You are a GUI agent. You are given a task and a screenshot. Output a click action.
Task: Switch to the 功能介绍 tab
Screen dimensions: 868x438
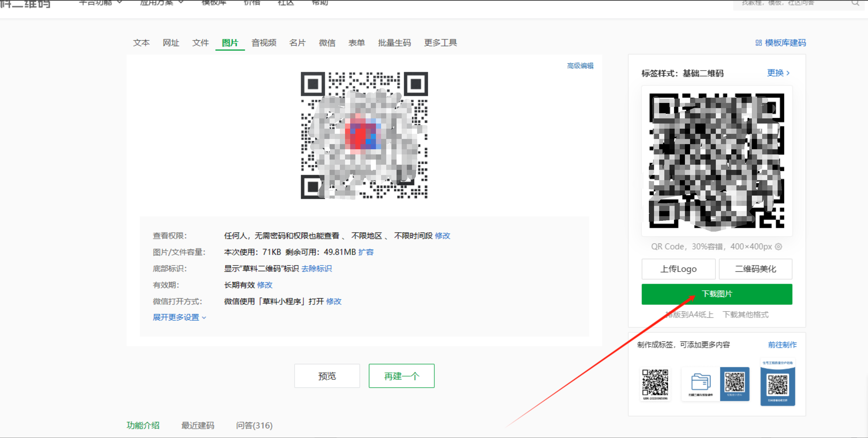pos(143,426)
